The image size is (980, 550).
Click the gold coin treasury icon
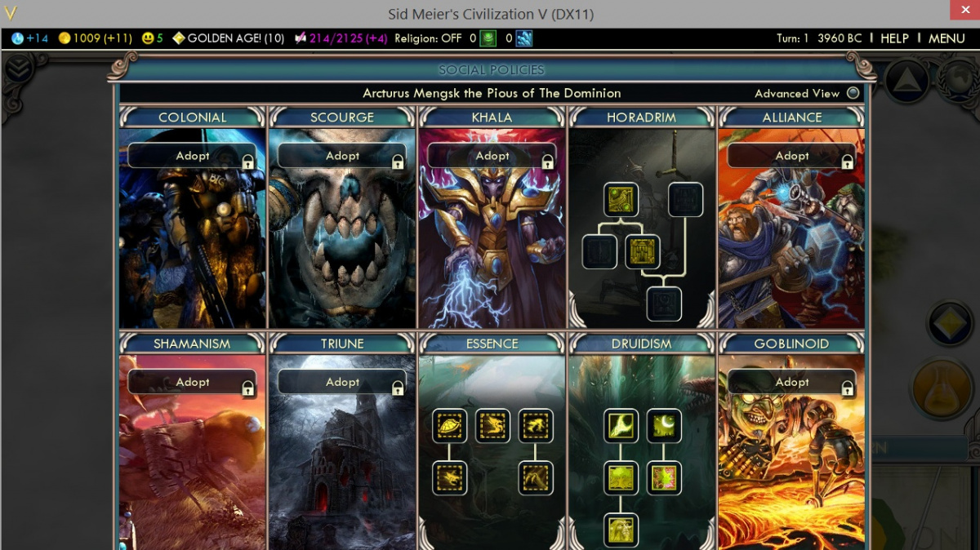pyautogui.click(x=65, y=38)
